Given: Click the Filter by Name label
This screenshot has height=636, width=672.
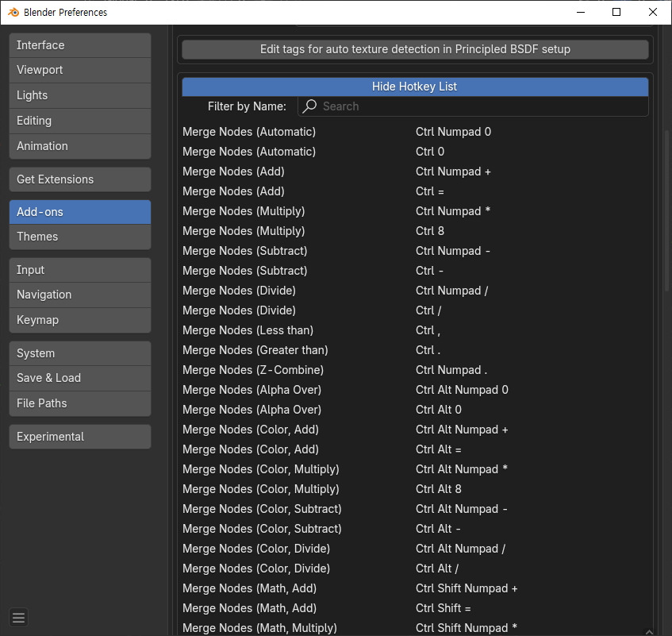Looking at the screenshot, I should click(x=247, y=106).
